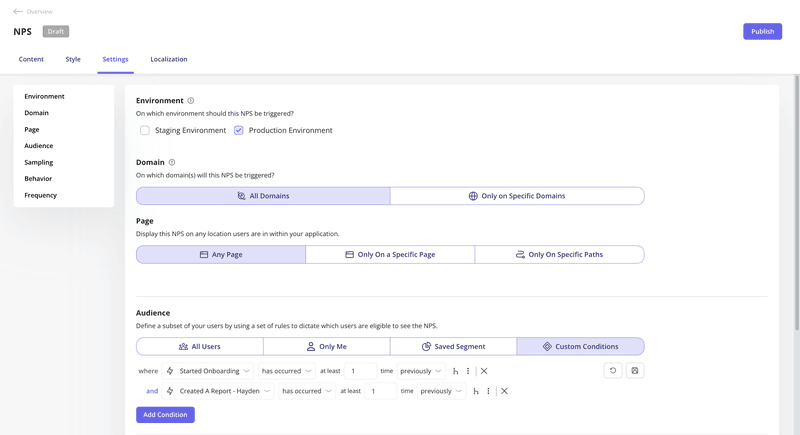800x435 pixels.
Task: Open the Domain info tooltip icon
Action: (x=172, y=162)
